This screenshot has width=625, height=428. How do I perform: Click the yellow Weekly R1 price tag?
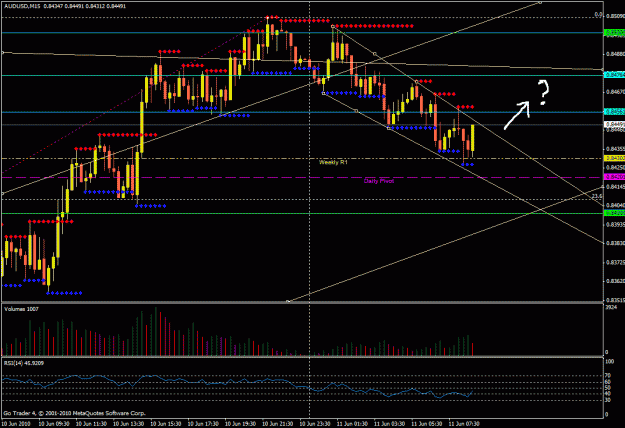(x=615, y=158)
